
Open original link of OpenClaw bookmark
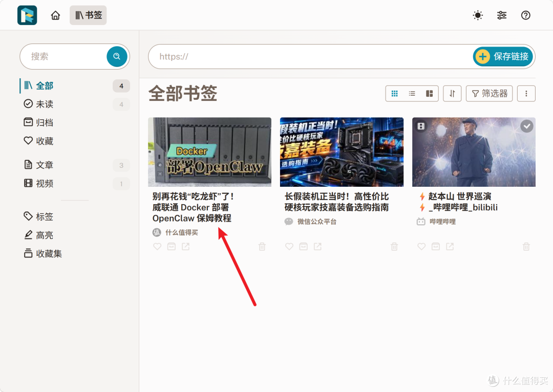tap(185, 247)
